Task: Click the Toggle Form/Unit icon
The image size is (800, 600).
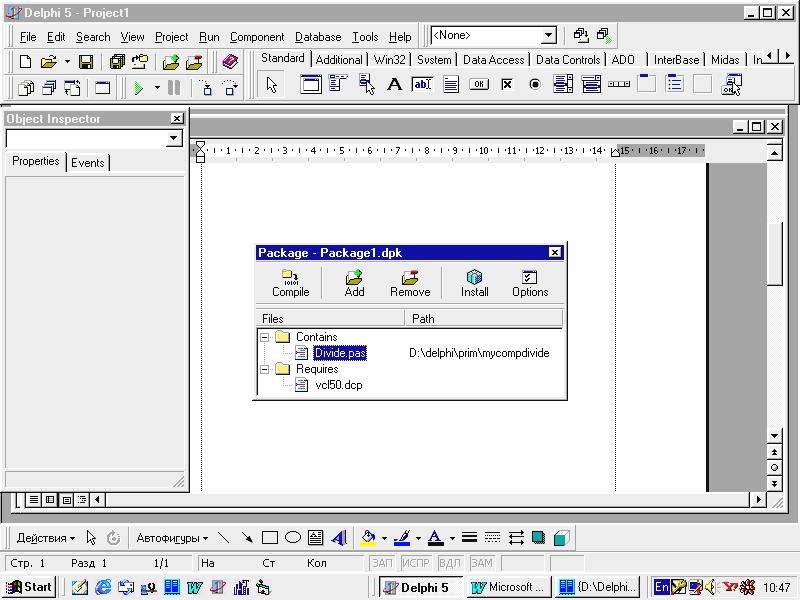Action: pyautogui.click(x=72, y=88)
